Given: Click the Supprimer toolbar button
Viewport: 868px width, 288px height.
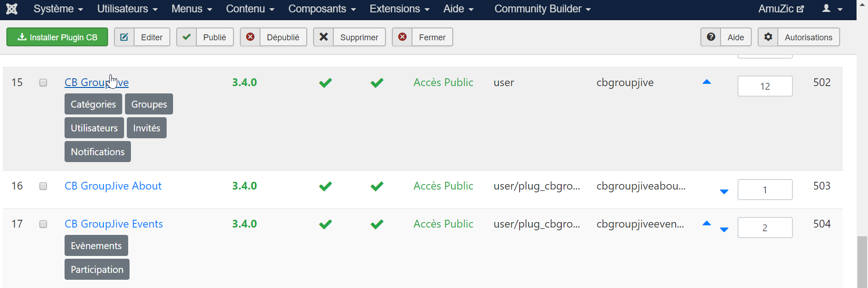Looking at the screenshot, I should coord(349,37).
